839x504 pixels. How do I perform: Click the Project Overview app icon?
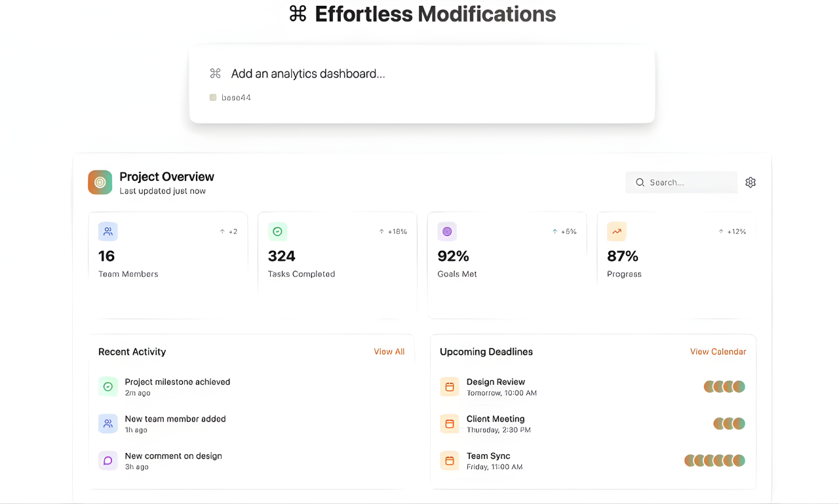[x=100, y=182]
